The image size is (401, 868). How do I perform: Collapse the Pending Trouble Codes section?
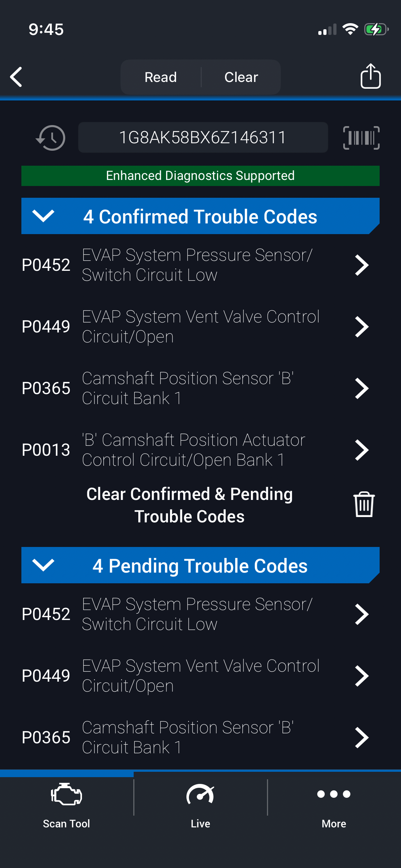43,565
